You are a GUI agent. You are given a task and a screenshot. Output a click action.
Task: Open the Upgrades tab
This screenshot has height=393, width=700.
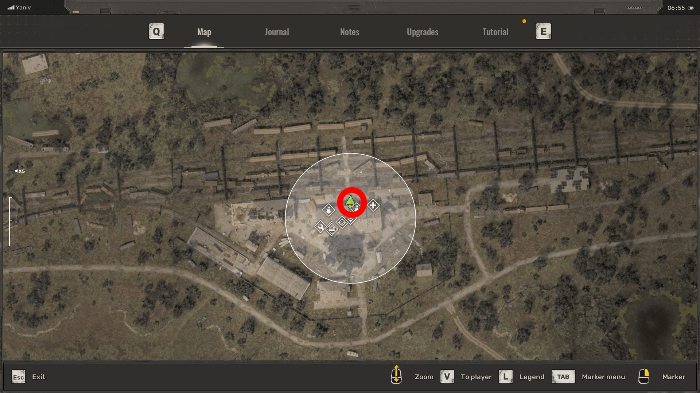coord(422,32)
